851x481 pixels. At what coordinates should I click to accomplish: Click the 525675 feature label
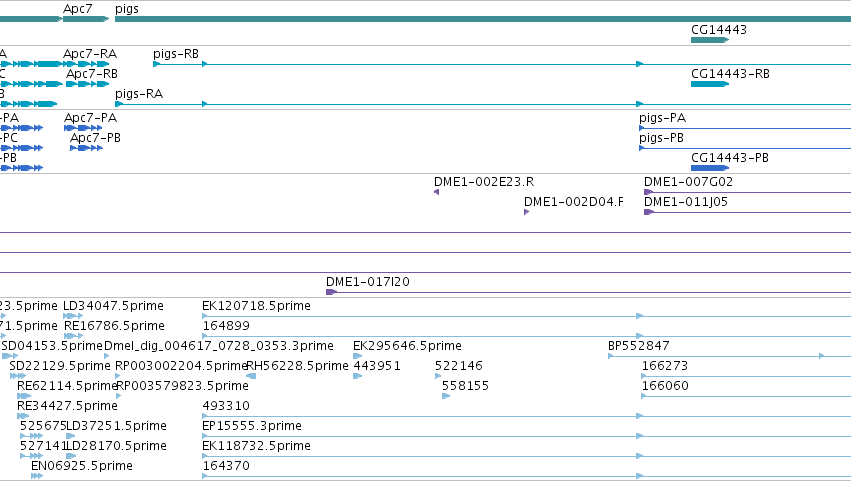point(43,426)
